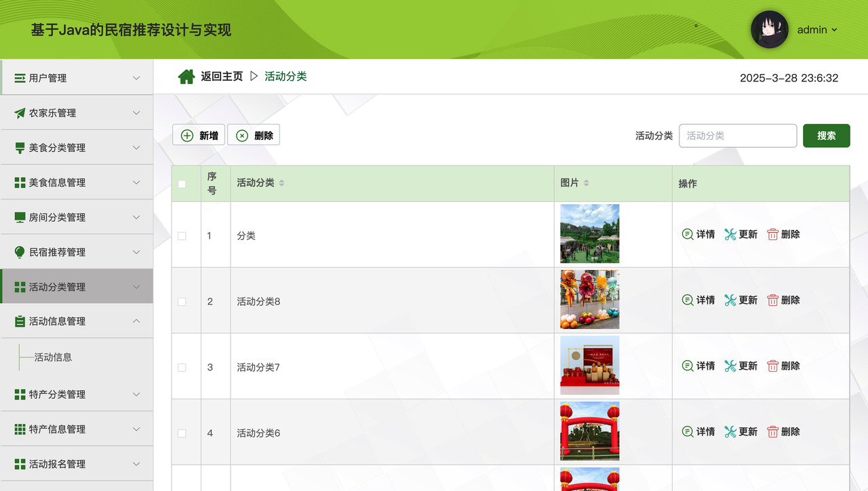
Task: Check the box for 活动分类6
Action: (182, 433)
